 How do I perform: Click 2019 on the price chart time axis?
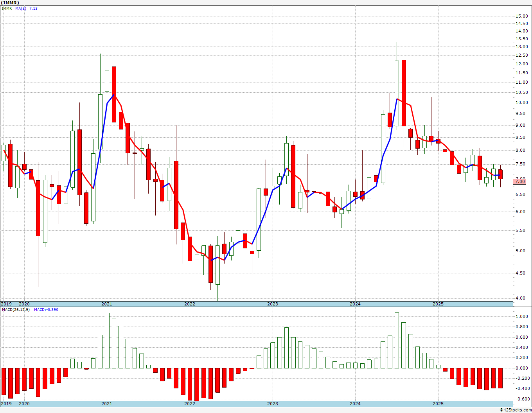click(x=6, y=304)
